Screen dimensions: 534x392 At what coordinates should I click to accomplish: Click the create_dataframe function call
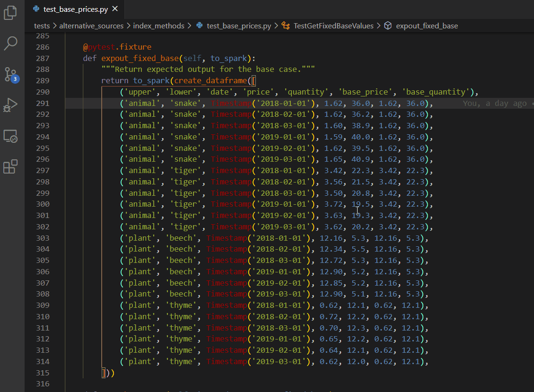[x=210, y=81]
